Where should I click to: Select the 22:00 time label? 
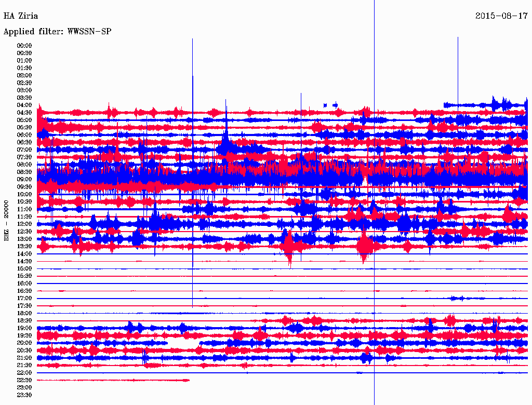tap(24, 373)
